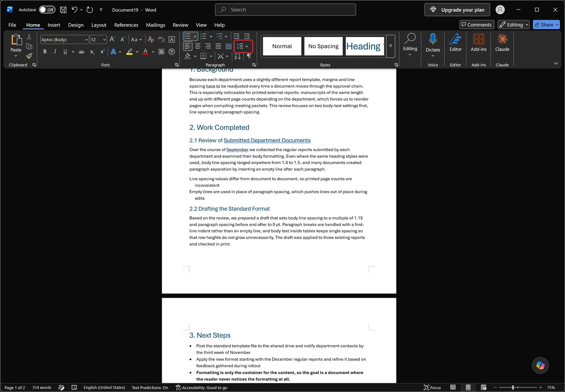Apply superscript formatting

coord(102,52)
